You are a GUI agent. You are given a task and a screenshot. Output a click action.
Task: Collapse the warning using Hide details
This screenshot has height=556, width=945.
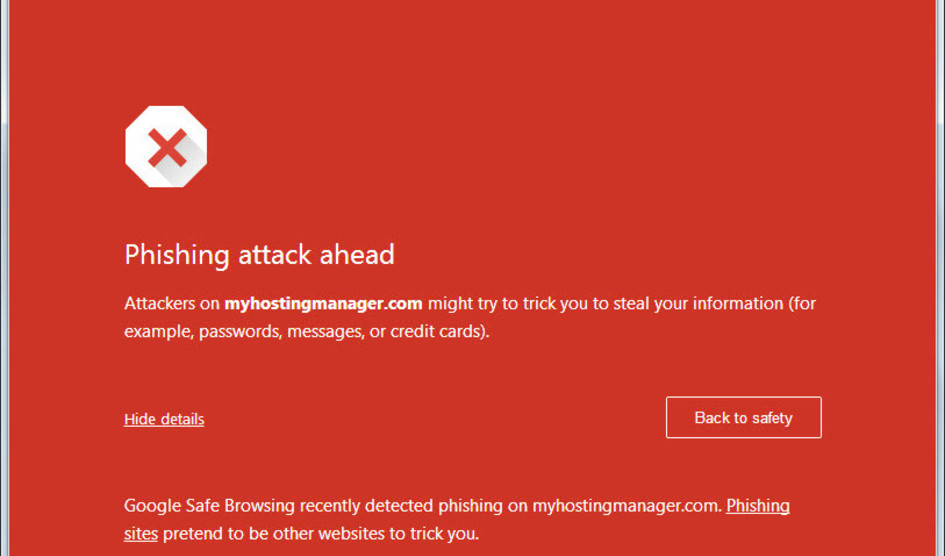(x=164, y=419)
